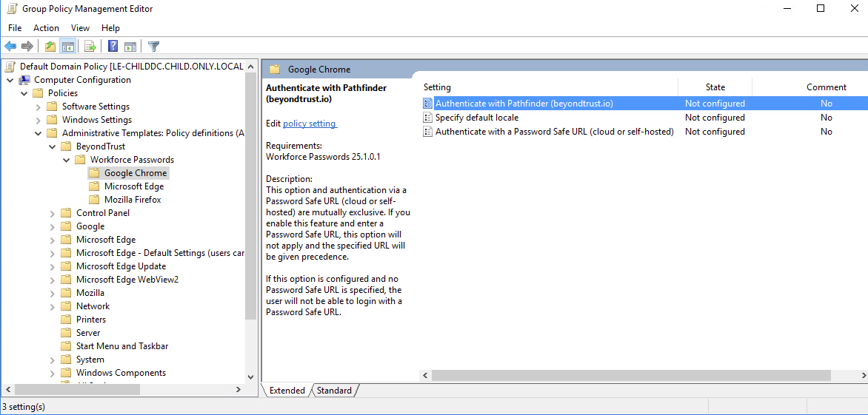Click the Server folder icon

click(67, 333)
